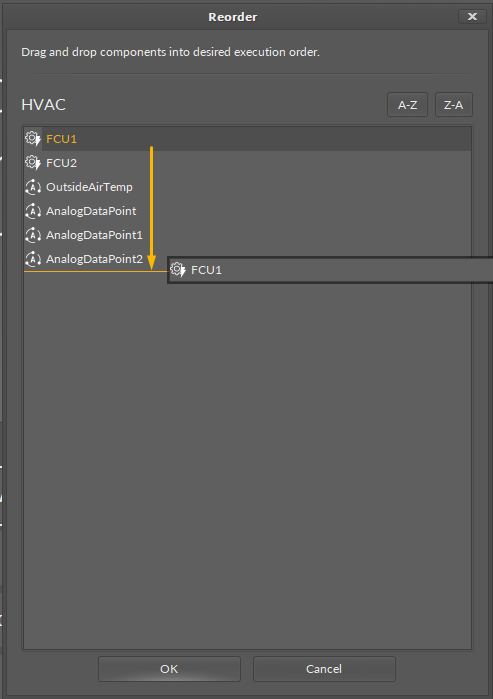The height and width of the screenshot is (699, 493).
Task: Select the highlighted FCU1 row text
Action: (x=62, y=139)
